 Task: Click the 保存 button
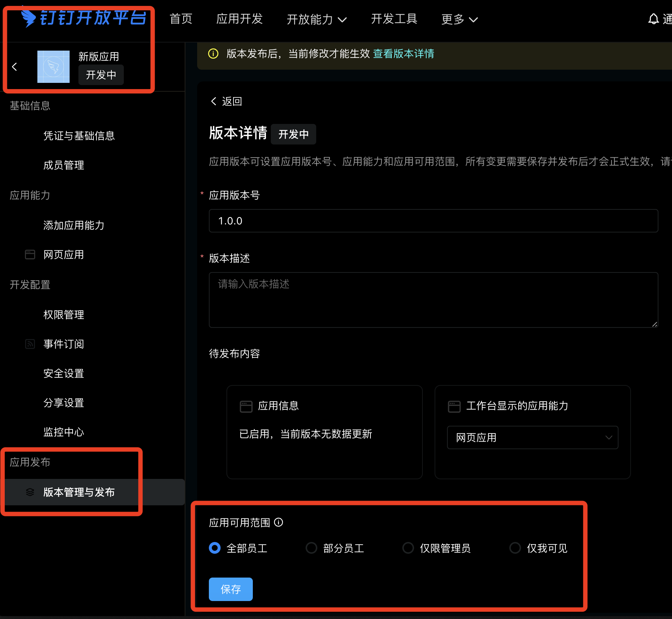(231, 589)
